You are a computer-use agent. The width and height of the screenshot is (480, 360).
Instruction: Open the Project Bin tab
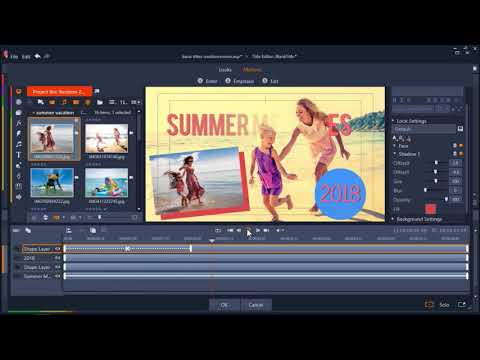[59, 91]
